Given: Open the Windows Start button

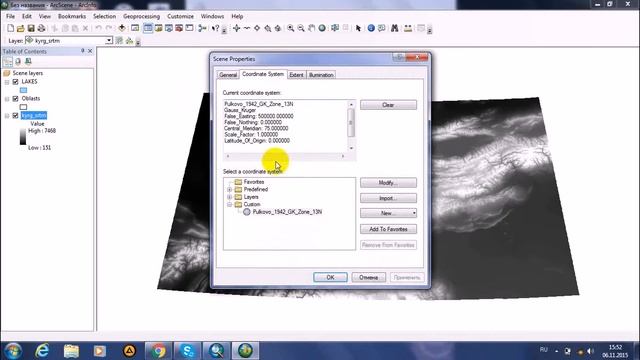Looking at the screenshot, I should 13,351.
